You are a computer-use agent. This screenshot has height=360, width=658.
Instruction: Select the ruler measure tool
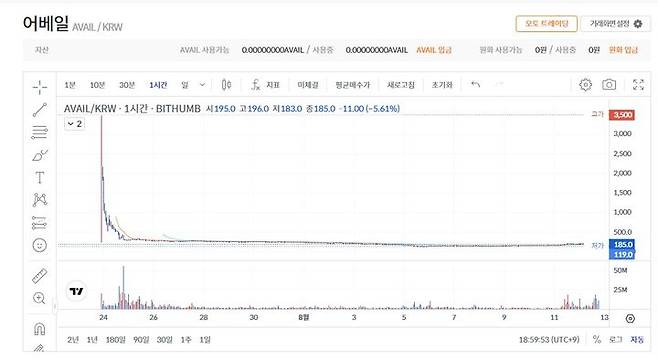point(40,276)
